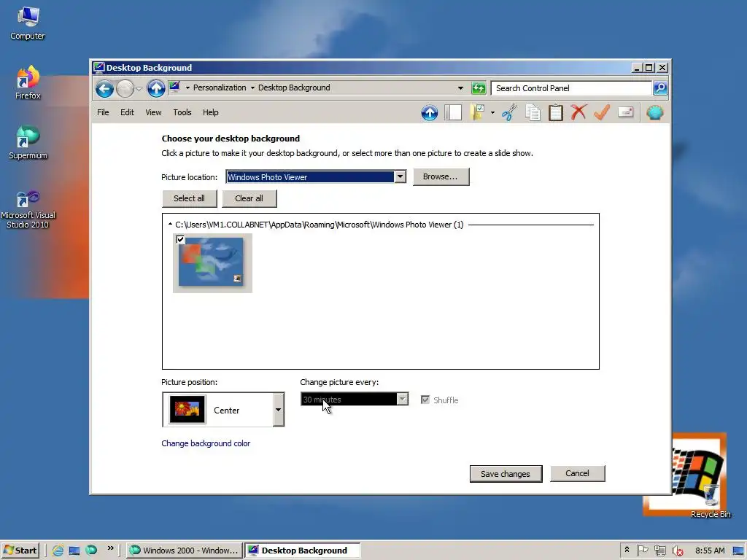Expand the arrow before Desktop Background breadcrumb

(x=252, y=87)
